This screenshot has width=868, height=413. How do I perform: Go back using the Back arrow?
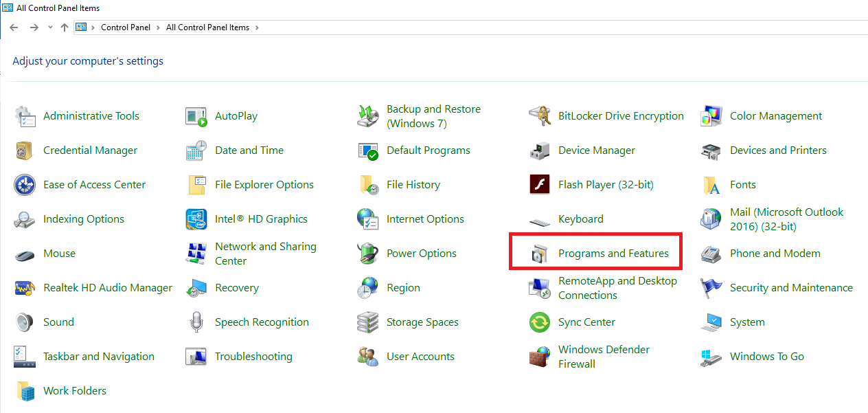(x=14, y=27)
